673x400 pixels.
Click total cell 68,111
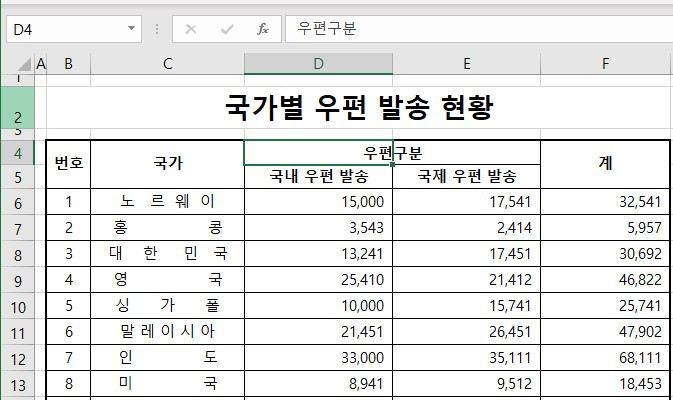tap(605, 358)
